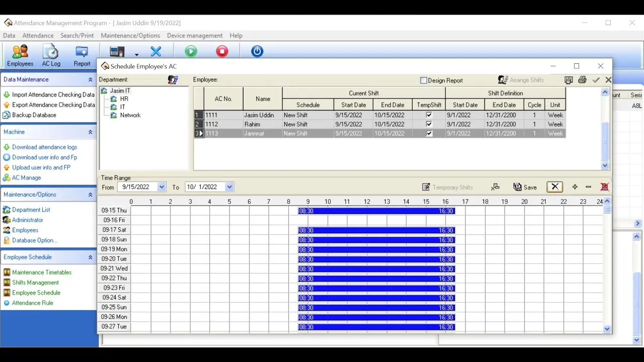This screenshot has width=644, height=362.
Task: Open the Device management menu
Action: [x=195, y=36]
